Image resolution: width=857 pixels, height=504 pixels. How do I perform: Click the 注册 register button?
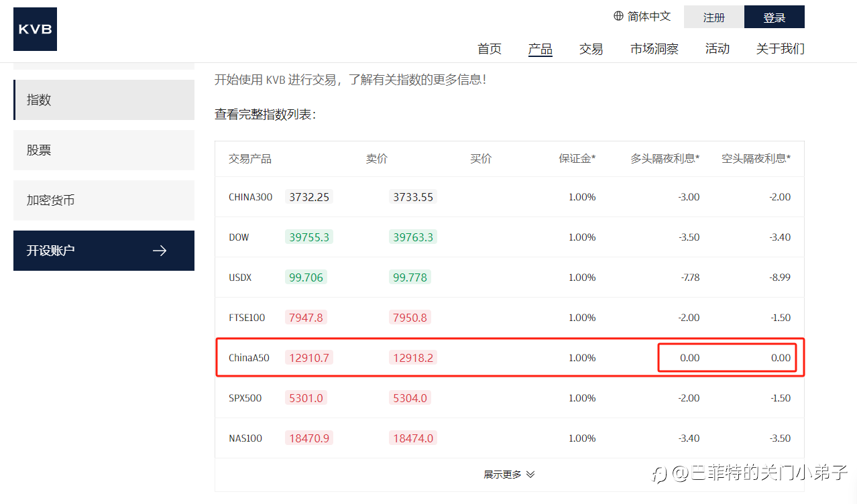[x=714, y=17]
